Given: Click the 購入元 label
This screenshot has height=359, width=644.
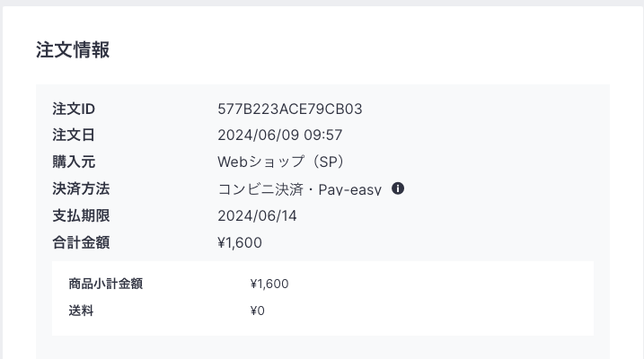Looking at the screenshot, I should click(x=74, y=162).
